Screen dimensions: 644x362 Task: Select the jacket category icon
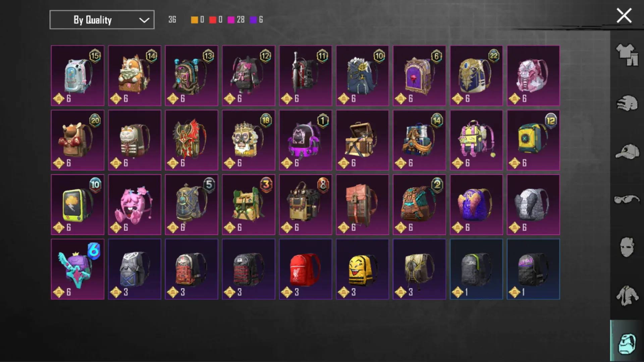coord(627,295)
